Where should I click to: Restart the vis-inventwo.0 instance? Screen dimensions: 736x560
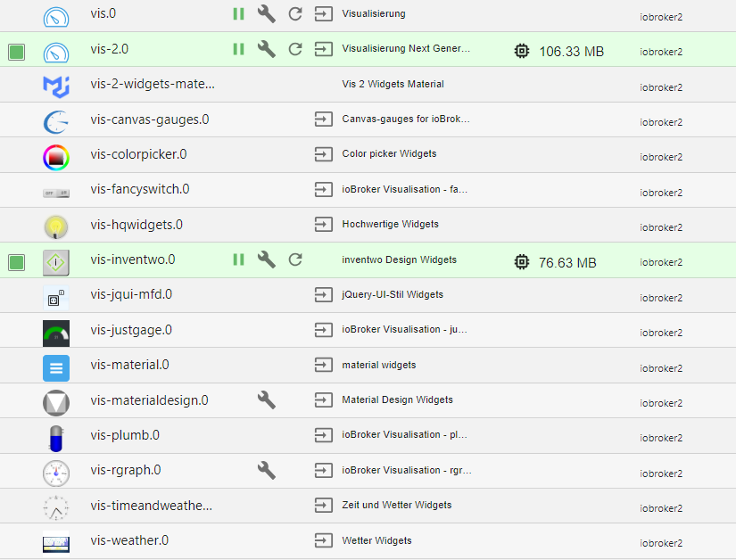295,259
